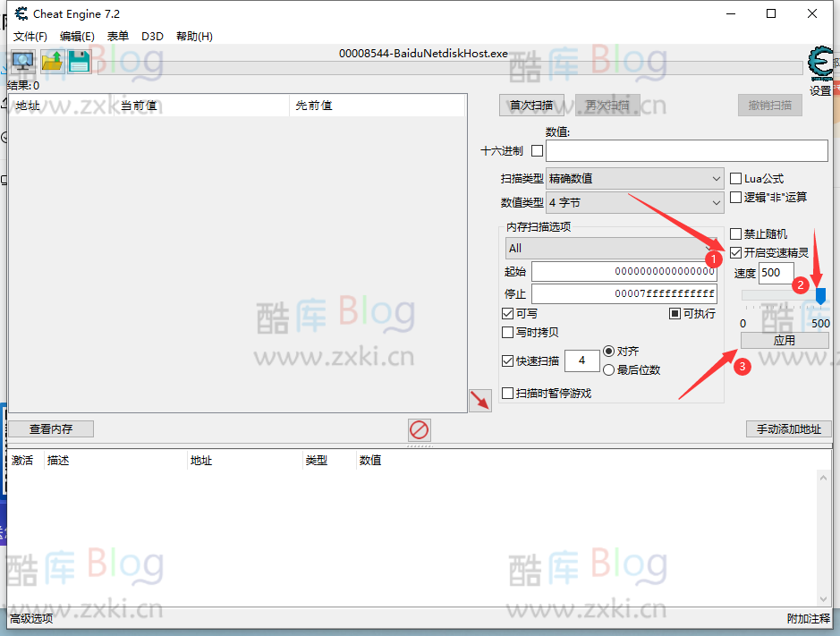Click inside the 数值 value input field

coord(685,150)
